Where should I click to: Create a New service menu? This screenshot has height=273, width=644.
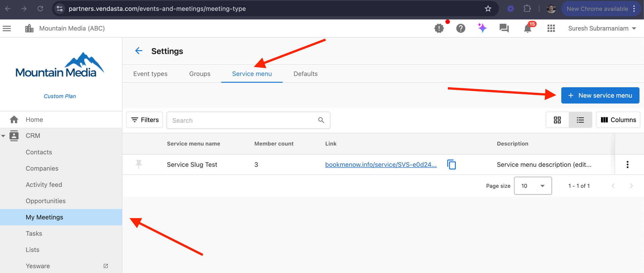(x=600, y=96)
